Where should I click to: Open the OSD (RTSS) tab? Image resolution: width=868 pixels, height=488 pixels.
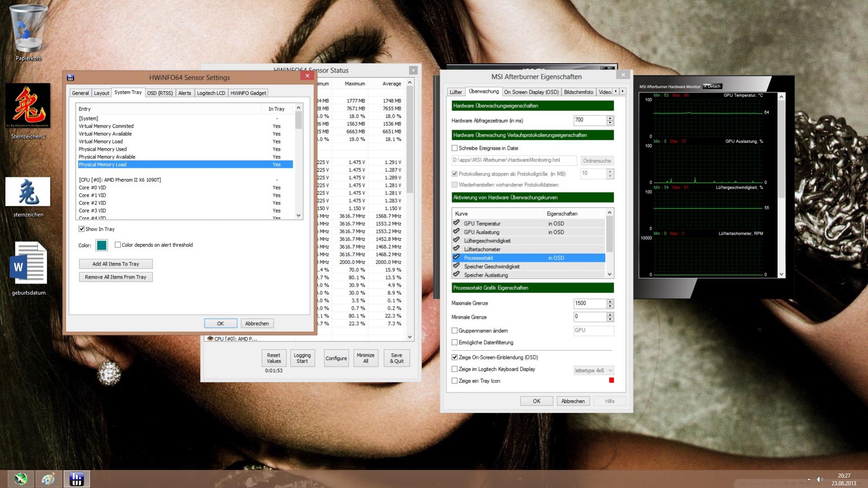pos(160,93)
